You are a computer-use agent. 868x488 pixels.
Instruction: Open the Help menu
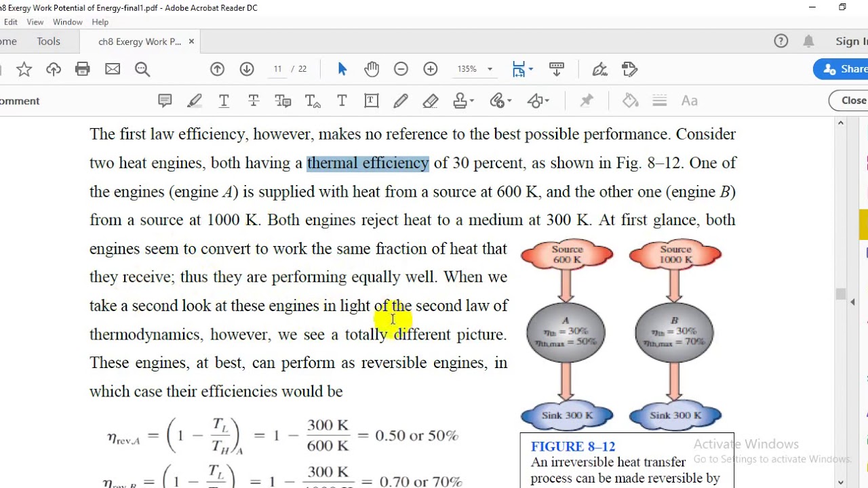[100, 22]
